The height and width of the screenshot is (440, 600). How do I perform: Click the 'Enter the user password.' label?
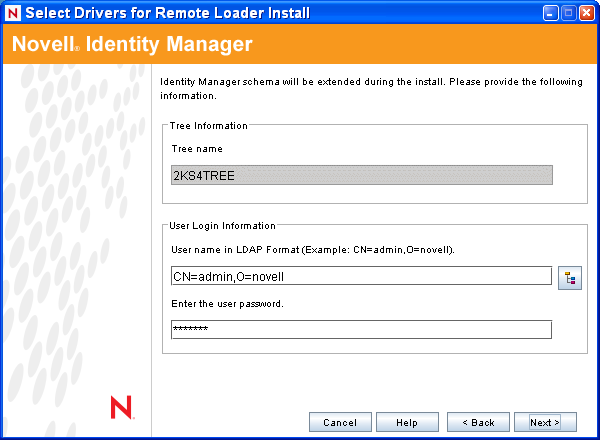click(227, 304)
